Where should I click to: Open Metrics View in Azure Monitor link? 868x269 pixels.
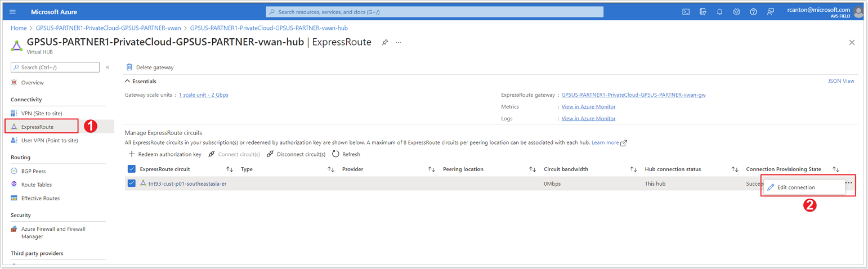click(x=588, y=106)
